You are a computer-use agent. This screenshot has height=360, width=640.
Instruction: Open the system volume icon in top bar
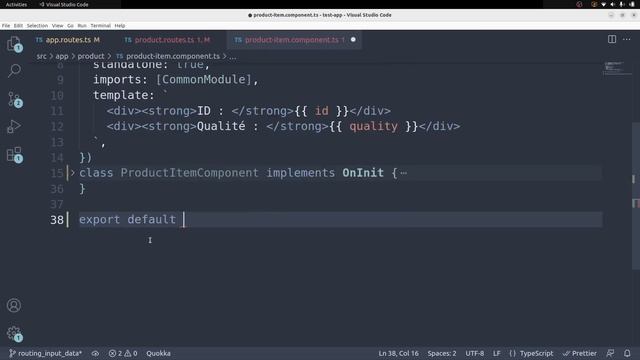(x=612, y=4)
